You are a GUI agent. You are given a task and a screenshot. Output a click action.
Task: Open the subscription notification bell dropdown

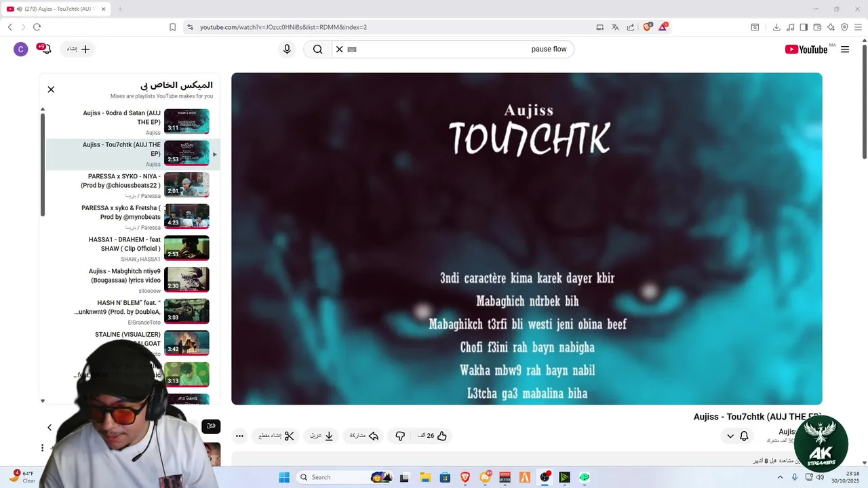[736, 436]
